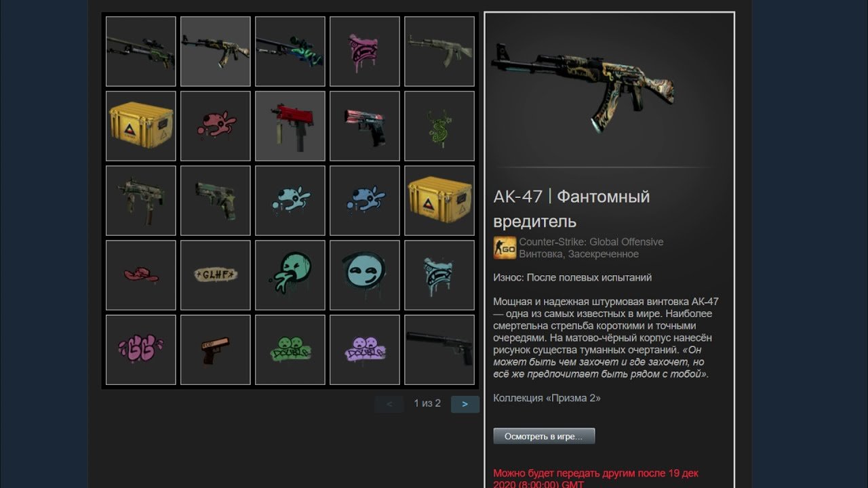Click the Counter-Strike: Global Offensive game icon
The width and height of the screenshot is (868, 488).
click(x=505, y=248)
